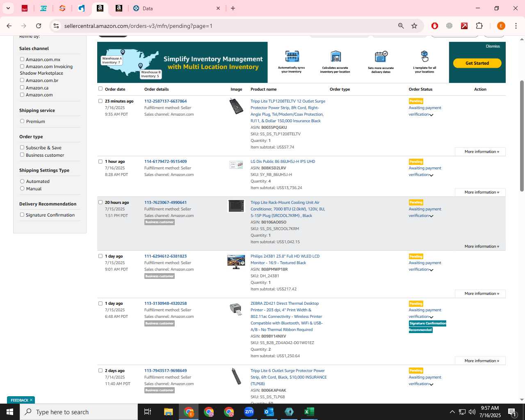Viewport: 525px width, 420px height.
Task: Click the page vertical scrollbar thumb
Action: [522, 135]
